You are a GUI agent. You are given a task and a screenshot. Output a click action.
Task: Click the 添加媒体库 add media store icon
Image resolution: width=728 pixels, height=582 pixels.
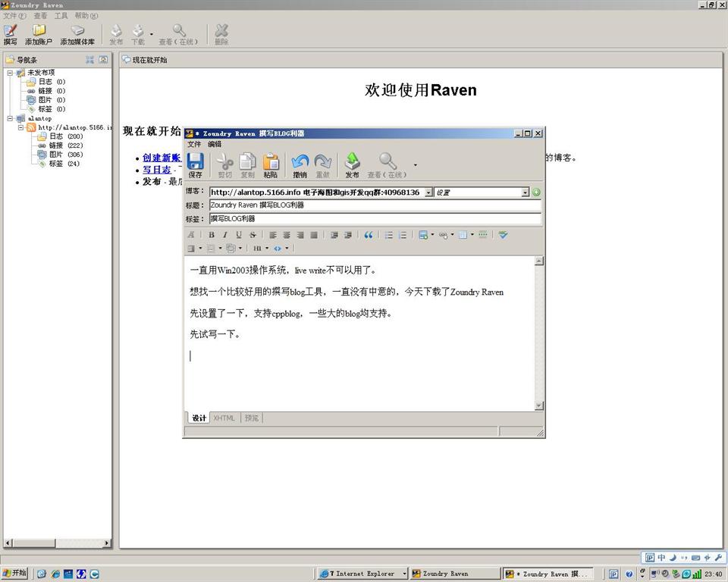[x=77, y=34]
